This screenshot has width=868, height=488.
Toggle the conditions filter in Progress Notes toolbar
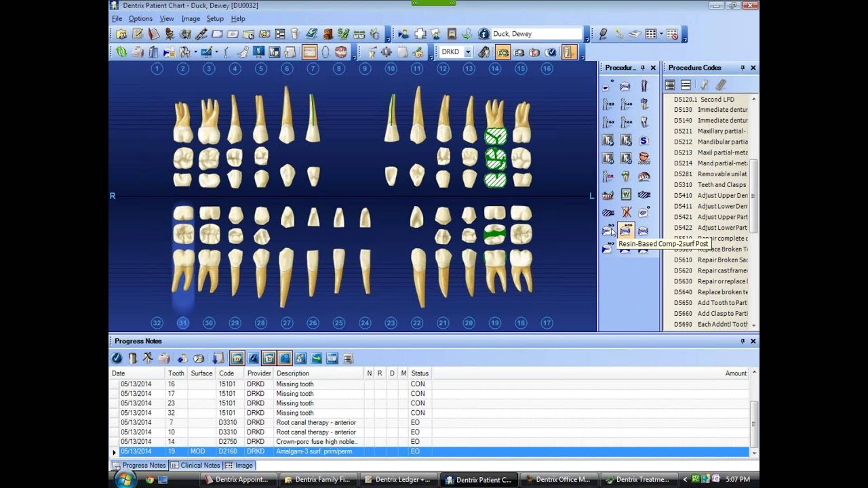(x=285, y=358)
